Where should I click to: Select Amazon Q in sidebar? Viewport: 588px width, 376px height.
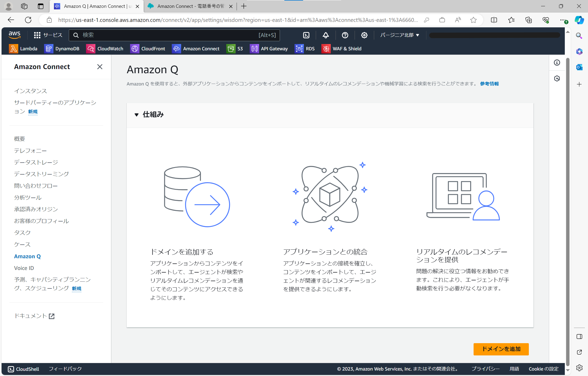pos(27,256)
